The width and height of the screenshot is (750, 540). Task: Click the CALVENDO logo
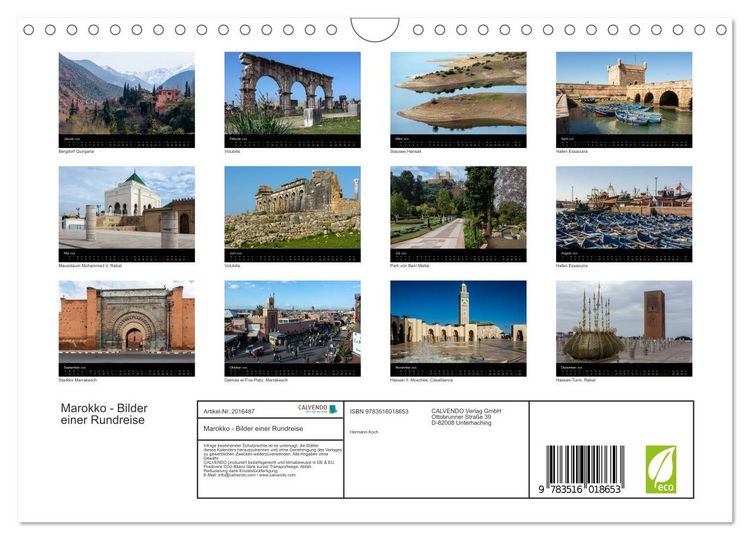[x=317, y=409]
